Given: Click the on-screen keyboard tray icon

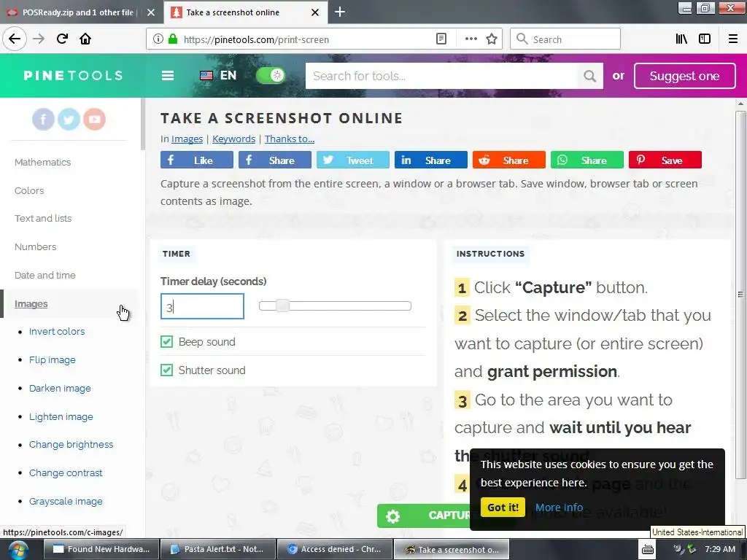Looking at the screenshot, I should click(648, 550).
